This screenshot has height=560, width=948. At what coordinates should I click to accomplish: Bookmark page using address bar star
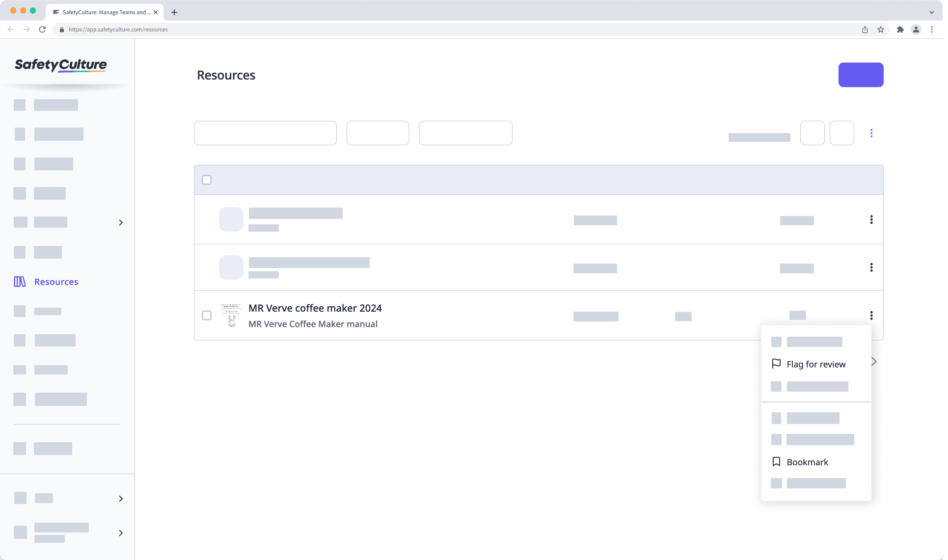click(881, 29)
